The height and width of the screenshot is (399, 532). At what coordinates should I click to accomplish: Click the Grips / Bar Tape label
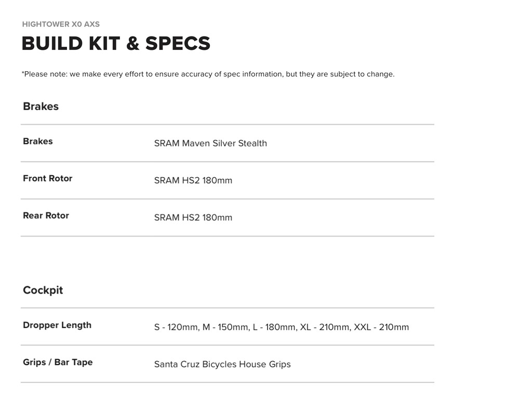point(58,362)
